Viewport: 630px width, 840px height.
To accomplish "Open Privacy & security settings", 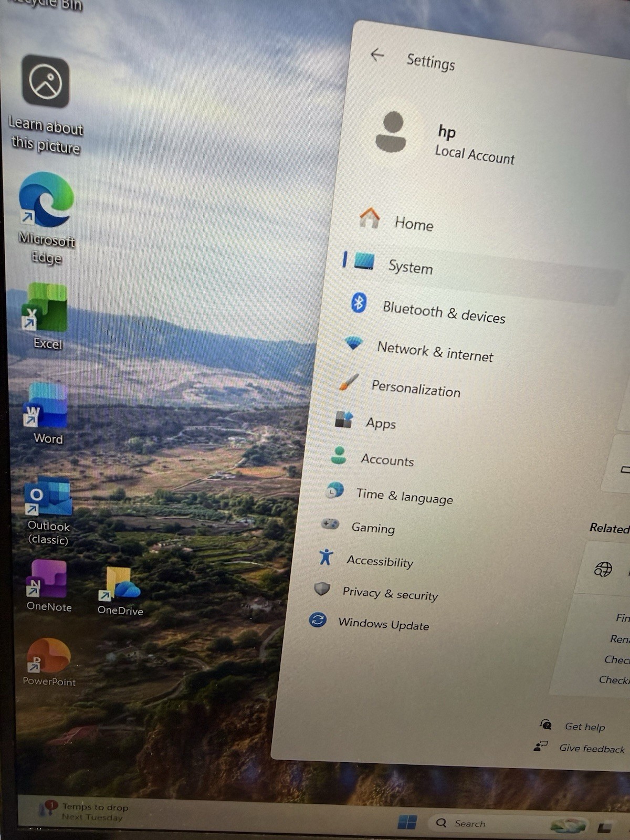I will click(390, 593).
